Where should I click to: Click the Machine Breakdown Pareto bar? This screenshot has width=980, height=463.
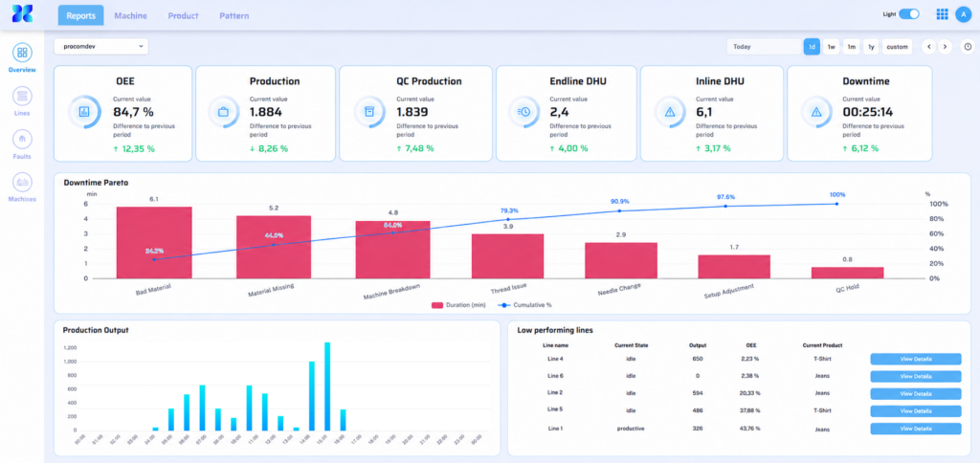click(x=392, y=250)
